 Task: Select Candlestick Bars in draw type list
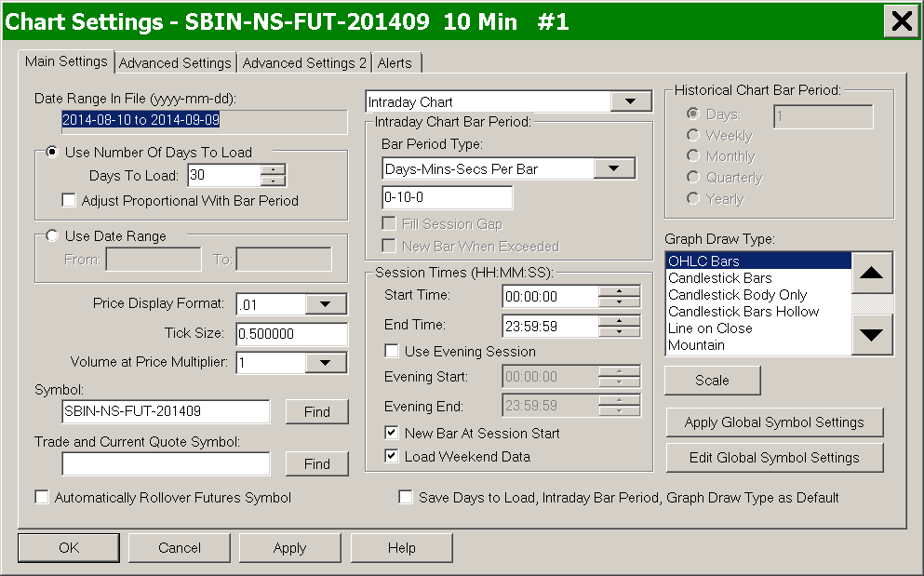(x=720, y=278)
